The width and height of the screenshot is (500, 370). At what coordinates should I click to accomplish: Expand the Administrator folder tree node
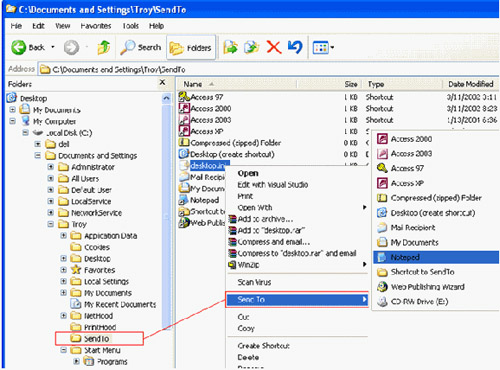click(x=50, y=167)
